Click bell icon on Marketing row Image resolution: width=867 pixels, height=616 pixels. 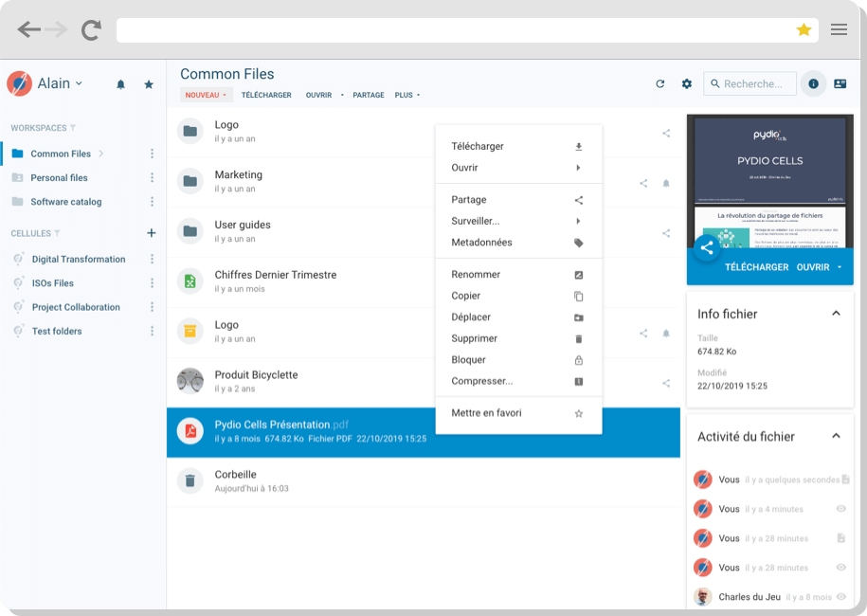pyautogui.click(x=666, y=183)
